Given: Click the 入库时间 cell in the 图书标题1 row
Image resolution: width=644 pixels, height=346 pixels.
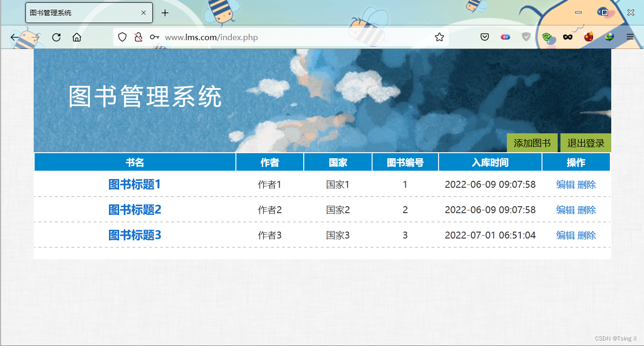Looking at the screenshot, I should click(x=490, y=185).
